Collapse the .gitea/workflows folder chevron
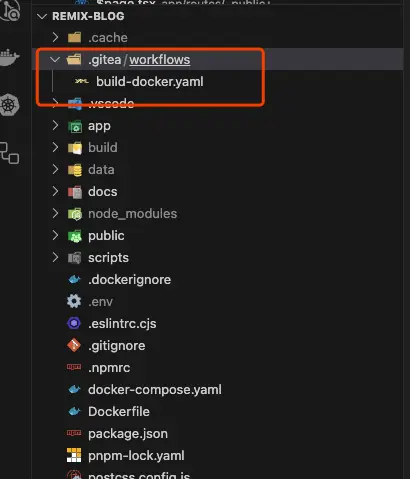The height and width of the screenshot is (479, 410). [55, 60]
